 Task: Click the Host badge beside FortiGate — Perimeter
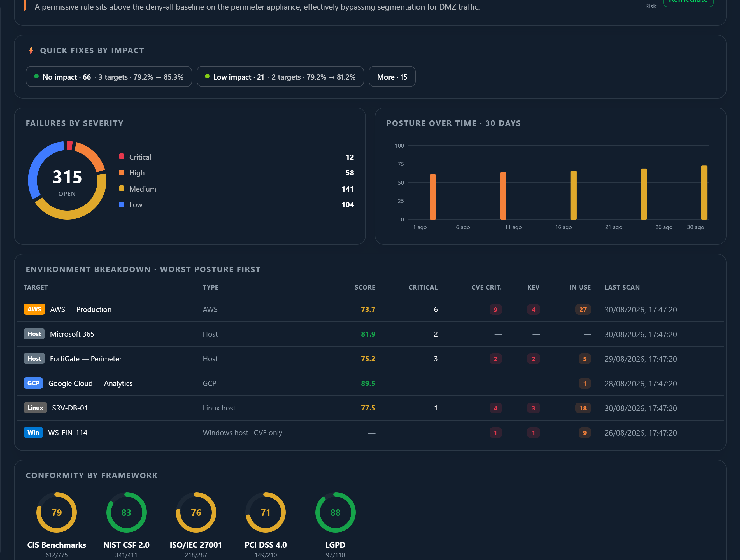click(34, 359)
